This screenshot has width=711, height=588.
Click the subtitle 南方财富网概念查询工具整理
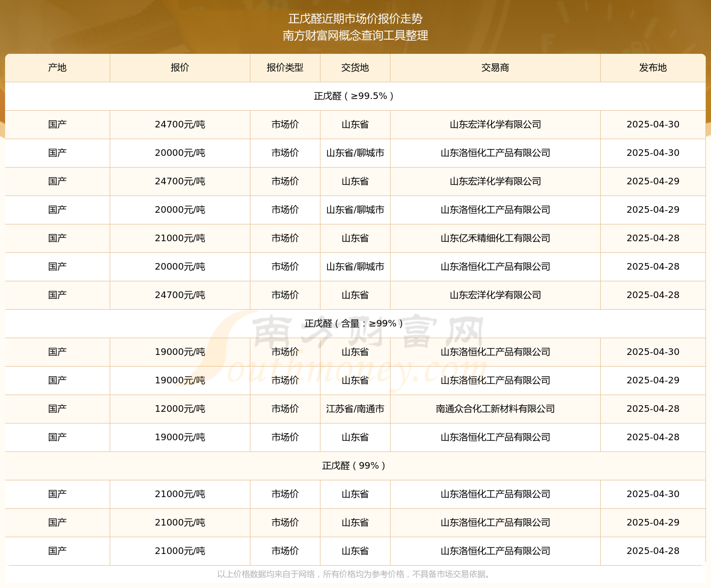(x=355, y=36)
